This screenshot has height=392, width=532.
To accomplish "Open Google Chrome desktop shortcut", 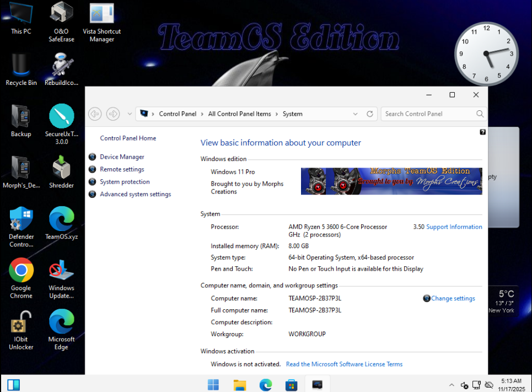I will point(21,270).
